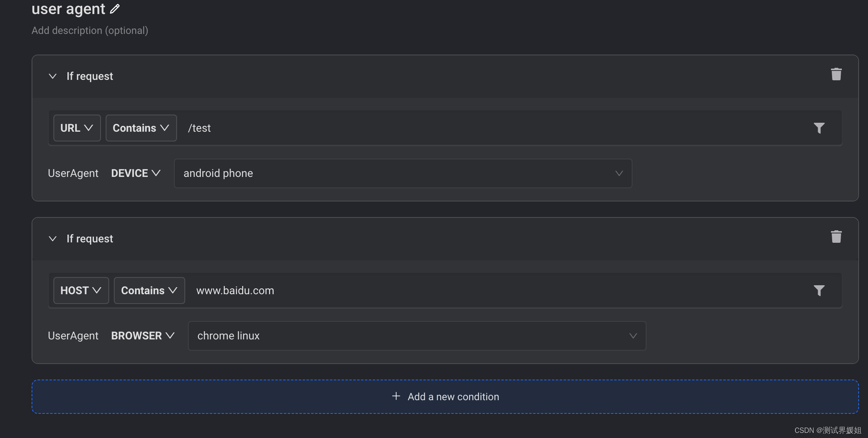Change Contains operator for the HOST rule
Screen dimensions: 868x438
click(x=149, y=290)
